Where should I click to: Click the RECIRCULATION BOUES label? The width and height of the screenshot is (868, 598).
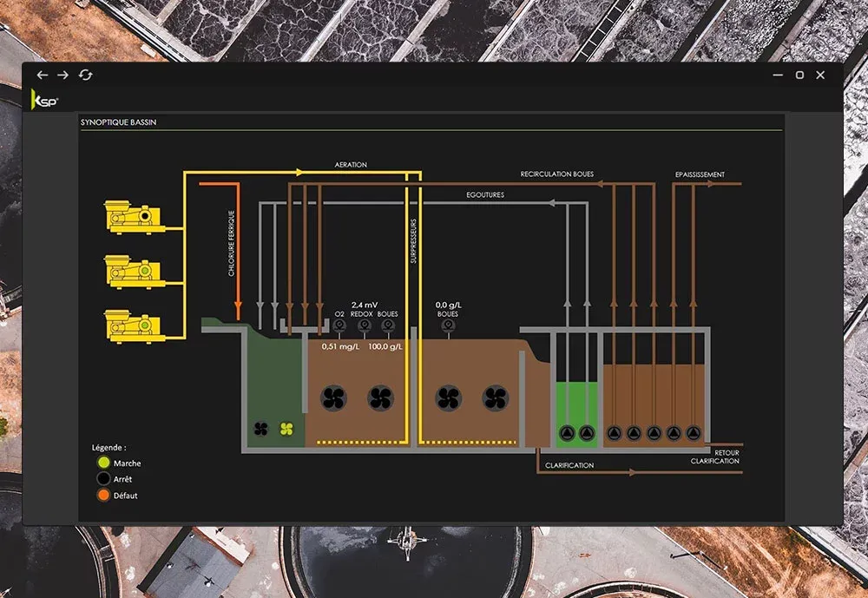coord(556,174)
